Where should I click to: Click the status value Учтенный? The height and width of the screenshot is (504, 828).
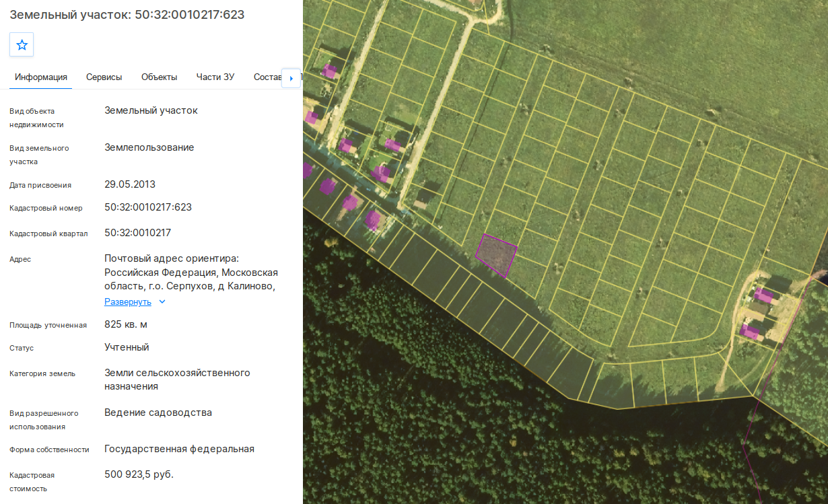(x=127, y=347)
